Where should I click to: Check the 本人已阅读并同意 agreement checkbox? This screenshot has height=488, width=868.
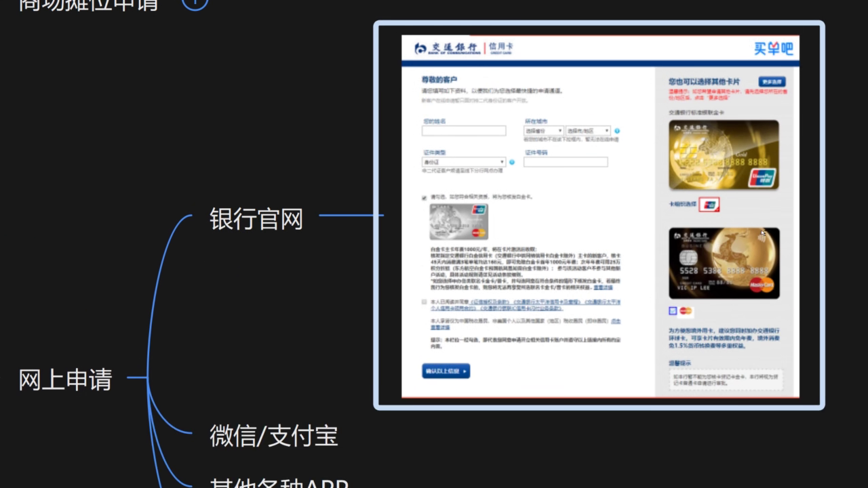tap(425, 302)
